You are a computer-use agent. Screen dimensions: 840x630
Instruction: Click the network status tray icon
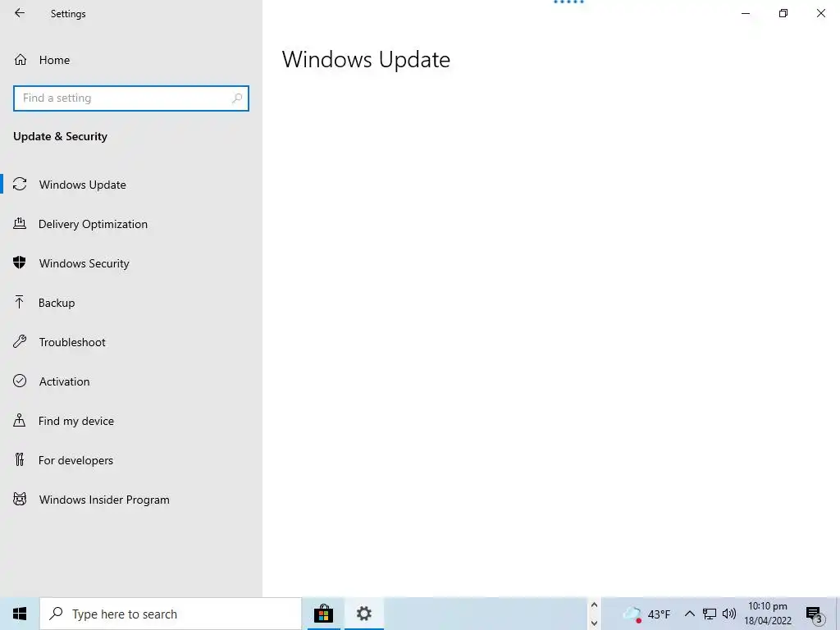(710, 614)
